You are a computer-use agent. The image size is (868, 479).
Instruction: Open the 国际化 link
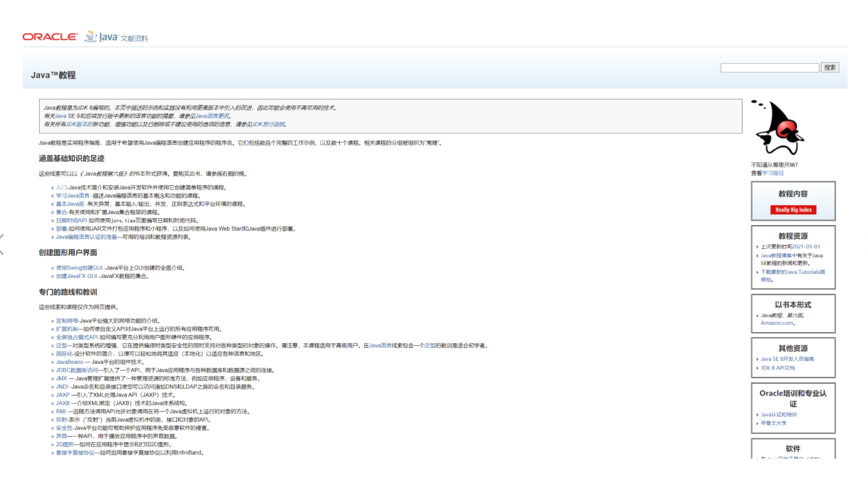click(x=64, y=354)
